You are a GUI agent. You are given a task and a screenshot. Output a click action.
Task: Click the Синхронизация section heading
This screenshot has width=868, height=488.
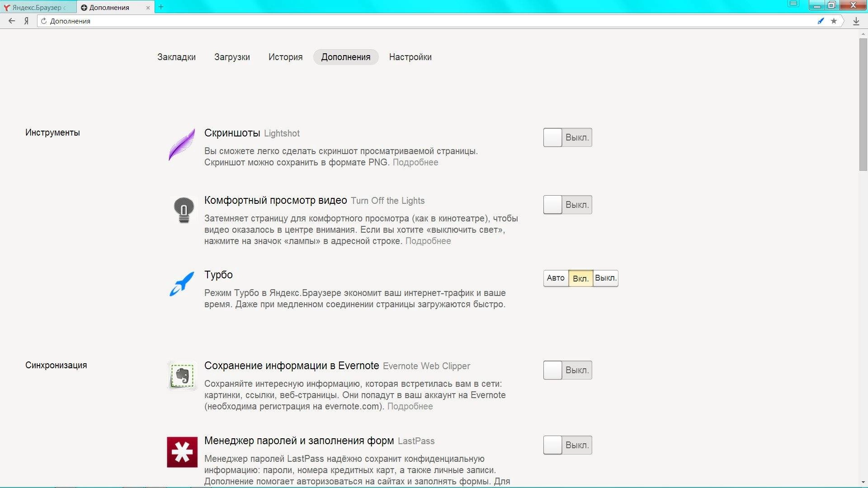click(56, 365)
